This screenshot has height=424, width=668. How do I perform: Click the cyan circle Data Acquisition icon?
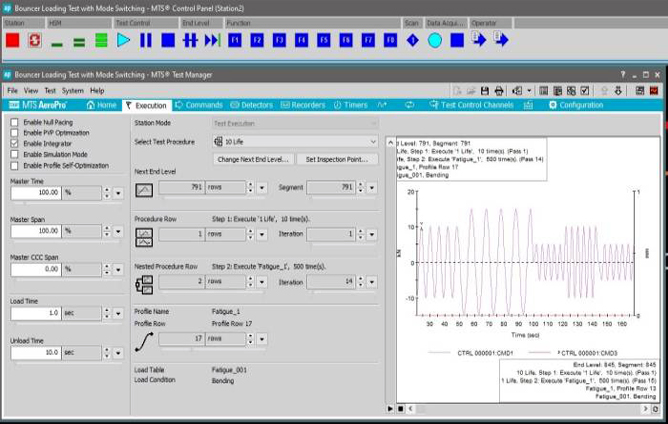435,41
